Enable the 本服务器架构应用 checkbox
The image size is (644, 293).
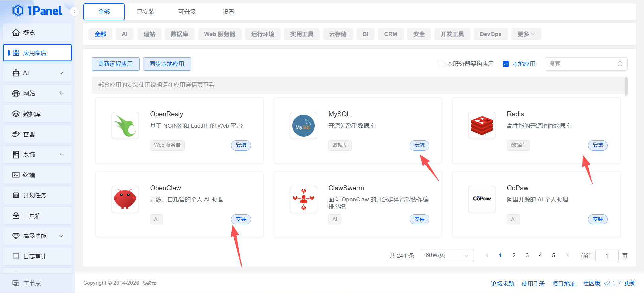(x=441, y=64)
